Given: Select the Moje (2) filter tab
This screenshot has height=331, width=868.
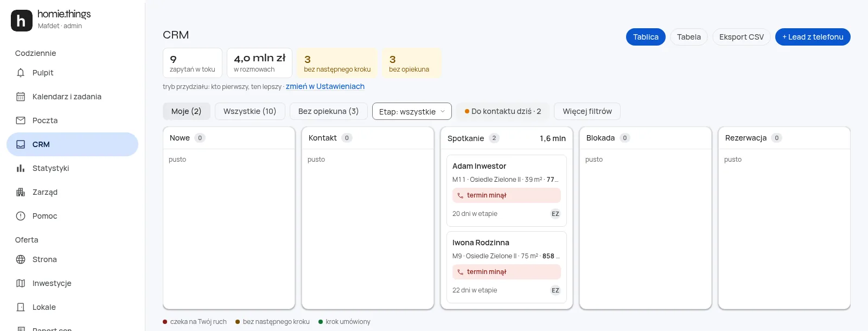Looking at the screenshot, I should click(186, 111).
